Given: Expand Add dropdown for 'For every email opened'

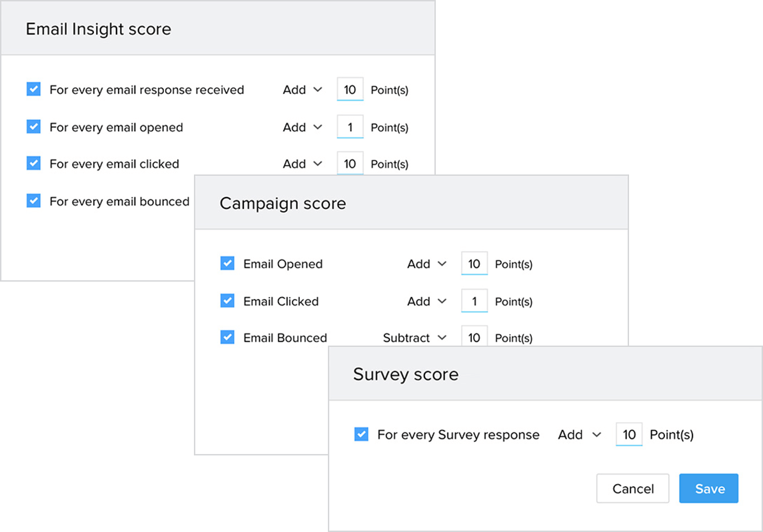Looking at the screenshot, I should pyautogui.click(x=302, y=127).
